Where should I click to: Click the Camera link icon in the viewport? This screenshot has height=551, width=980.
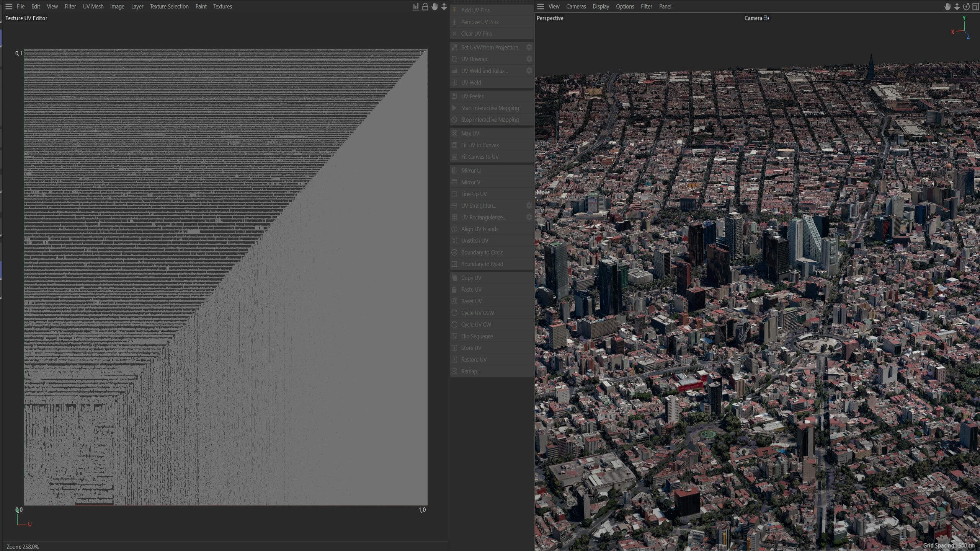point(766,18)
